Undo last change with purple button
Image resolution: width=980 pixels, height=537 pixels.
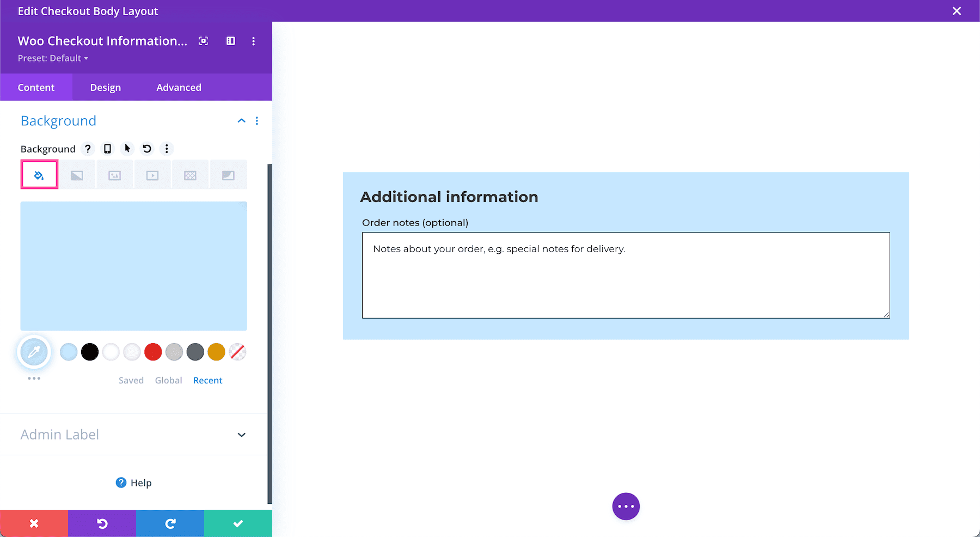tap(102, 523)
